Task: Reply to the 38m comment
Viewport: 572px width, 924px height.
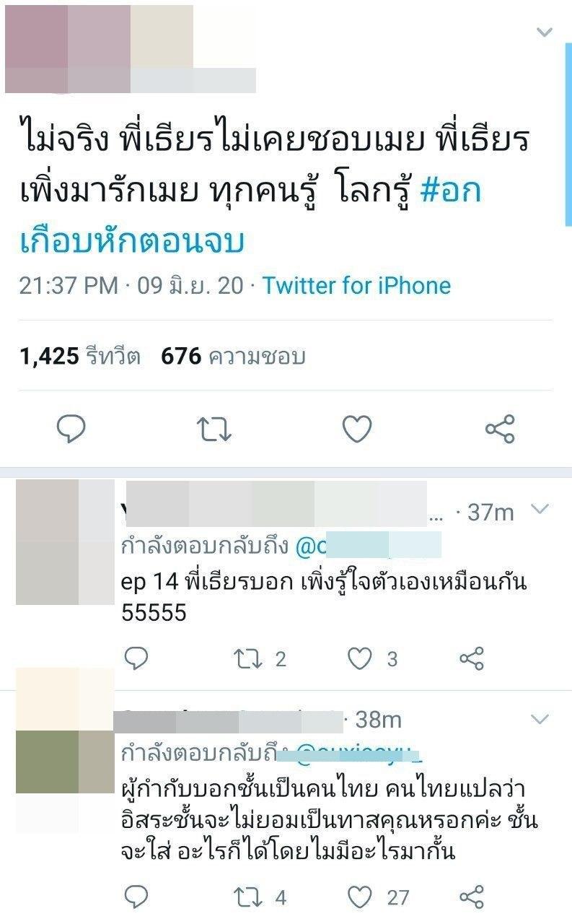Action: [136, 897]
